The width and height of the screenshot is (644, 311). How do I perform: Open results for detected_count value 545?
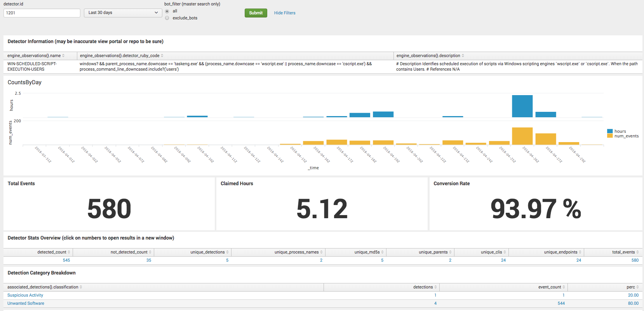click(66, 261)
